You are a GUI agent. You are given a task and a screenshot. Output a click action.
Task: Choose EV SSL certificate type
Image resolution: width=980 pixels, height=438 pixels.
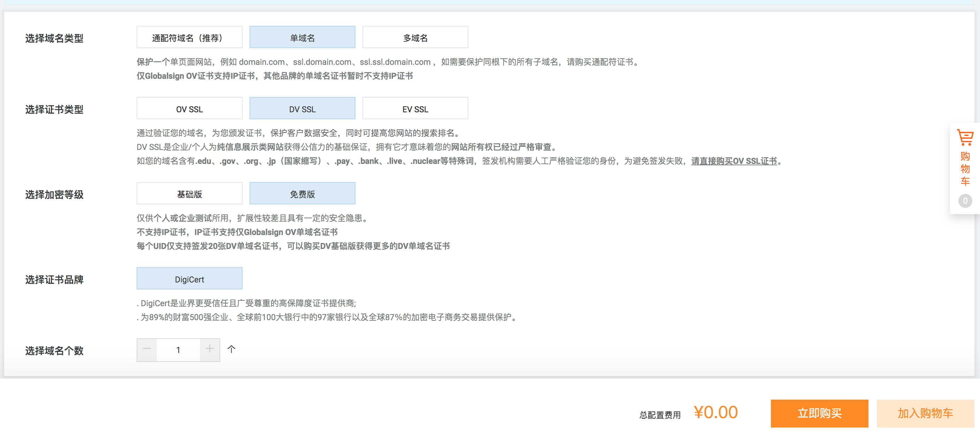pos(415,109)
